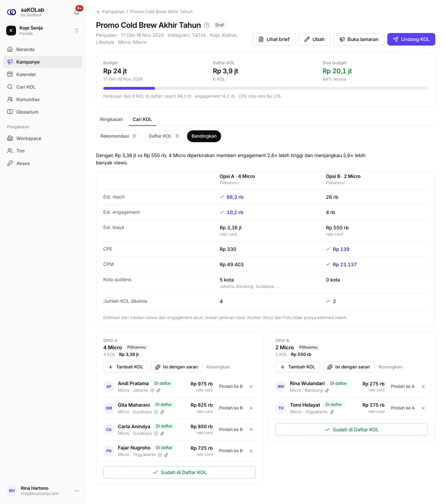Remove Gita Maharani from Opsi A
The image size is (445, 504).
[251, 408]
